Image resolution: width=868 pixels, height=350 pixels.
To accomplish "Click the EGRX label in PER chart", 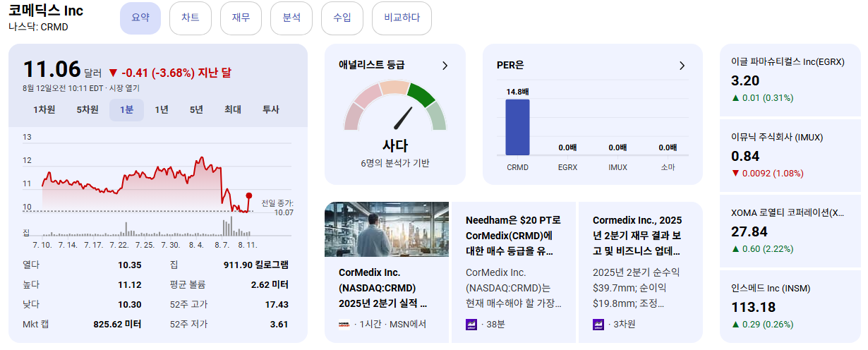I will [x=567, y=167].
